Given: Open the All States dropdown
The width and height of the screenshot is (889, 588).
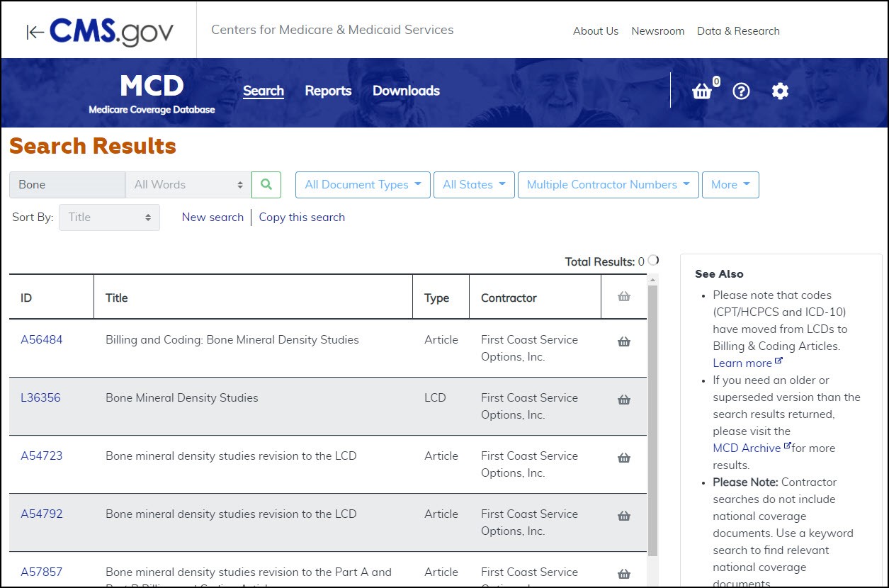Looking at the screenshot, I should 474,185.
